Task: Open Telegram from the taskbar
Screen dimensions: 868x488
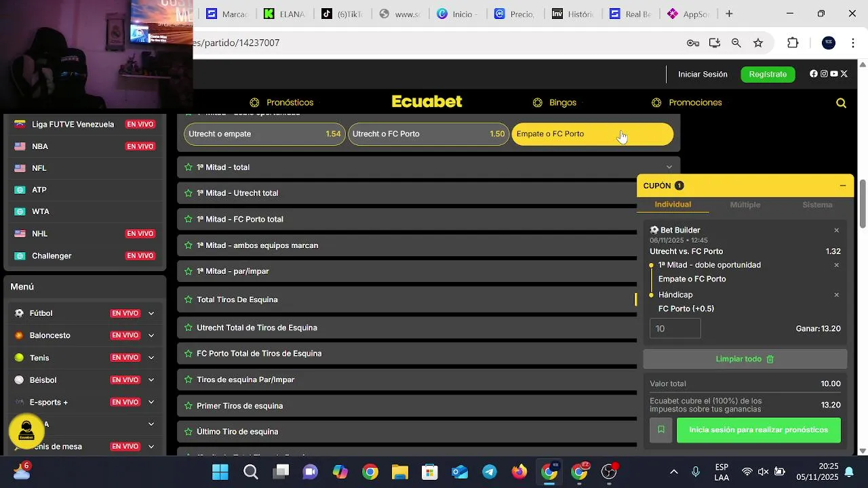Action: click(490, 472)
